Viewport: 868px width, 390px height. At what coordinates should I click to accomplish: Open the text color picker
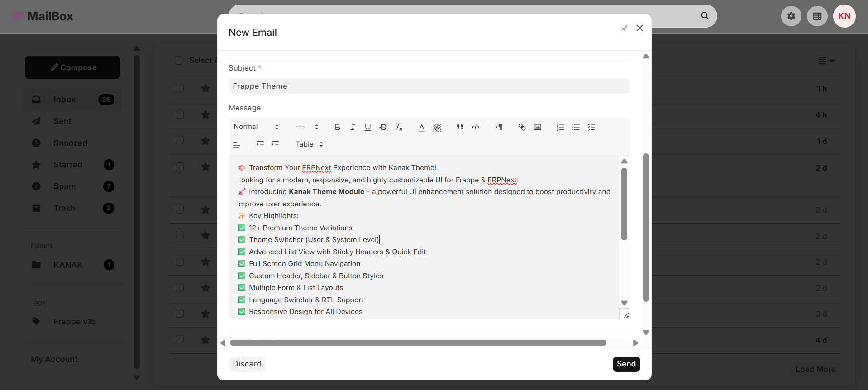click(421, 127)
